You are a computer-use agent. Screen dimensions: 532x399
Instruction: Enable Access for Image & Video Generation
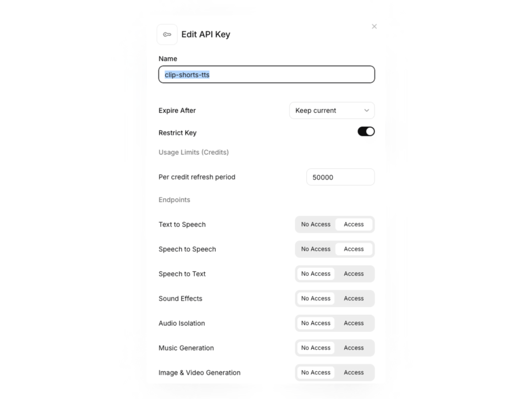[354, 373]
